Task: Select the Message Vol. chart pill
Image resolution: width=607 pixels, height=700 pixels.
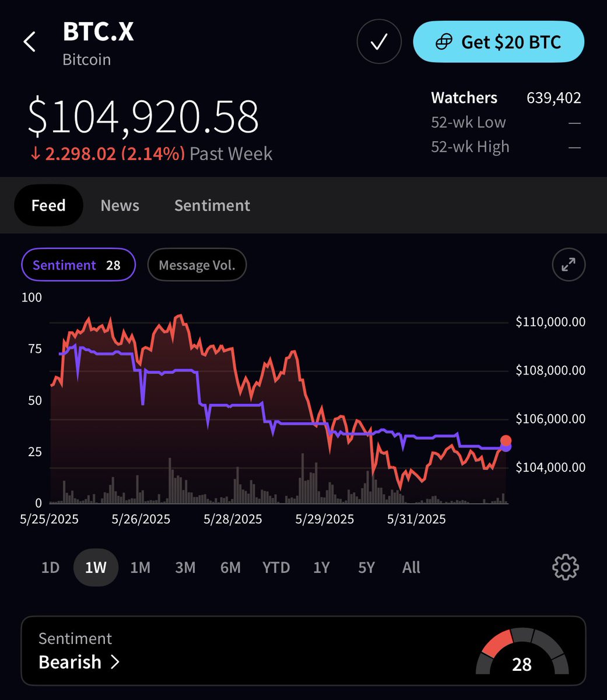Action: tap(197, 265)
